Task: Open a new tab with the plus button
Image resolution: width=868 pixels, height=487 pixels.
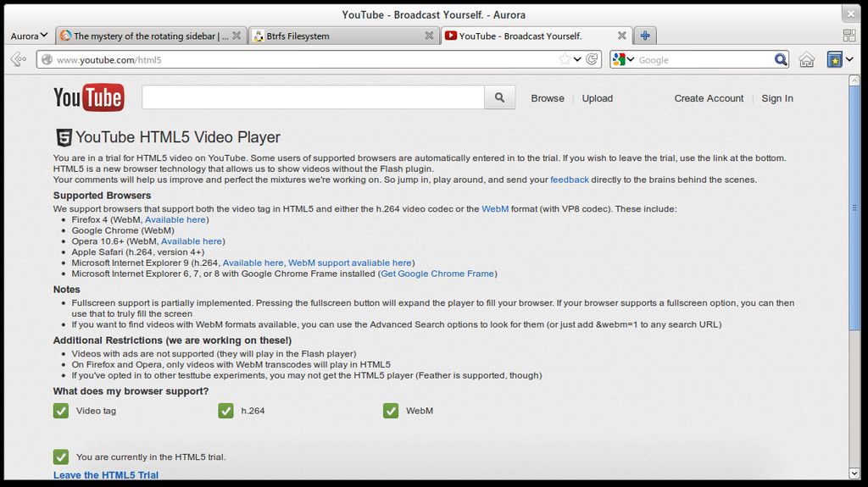Action: tap(645, 36)
